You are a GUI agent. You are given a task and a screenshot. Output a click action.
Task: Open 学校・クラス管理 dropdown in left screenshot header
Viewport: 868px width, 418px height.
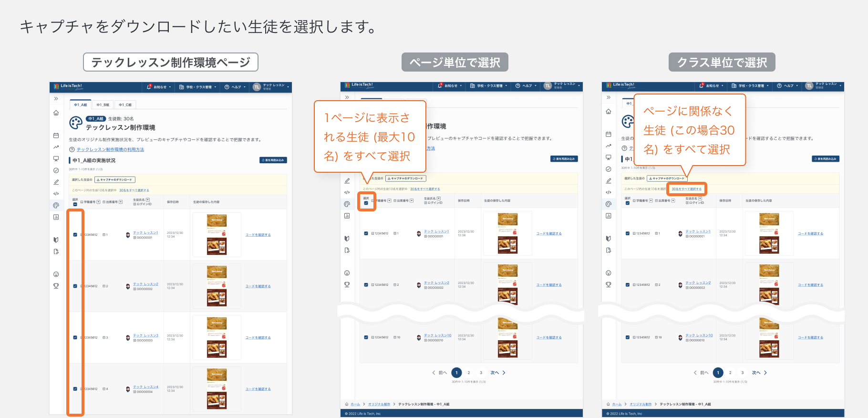(x=198, y=87)
